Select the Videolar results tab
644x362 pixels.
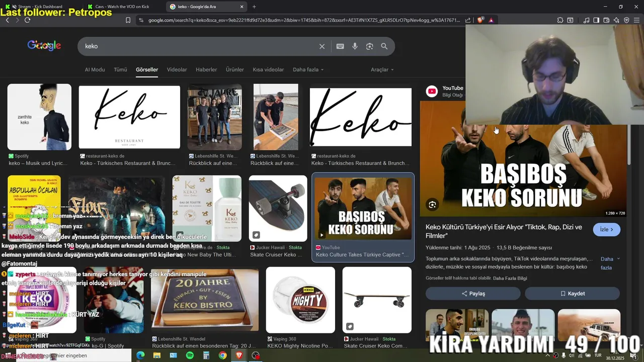[x=177, y=69]
